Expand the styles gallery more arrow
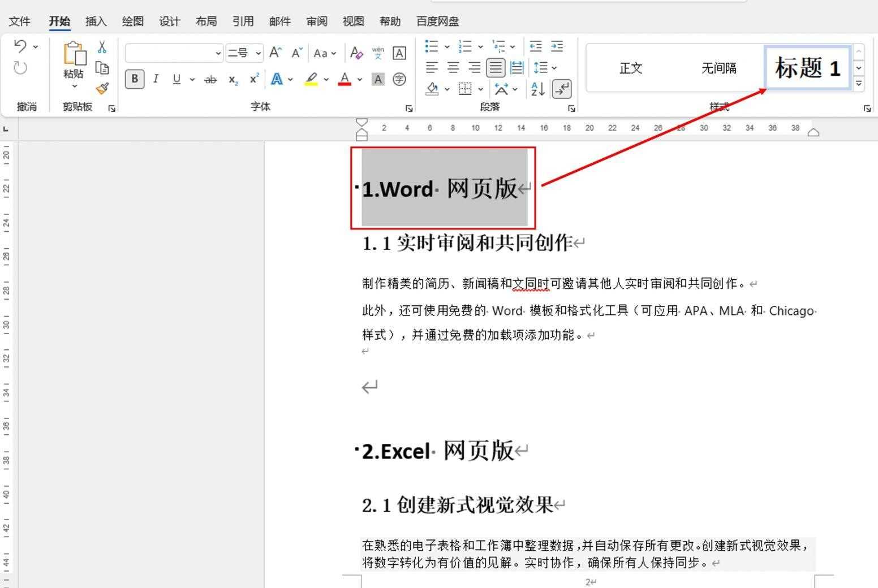 coord(859,84)
